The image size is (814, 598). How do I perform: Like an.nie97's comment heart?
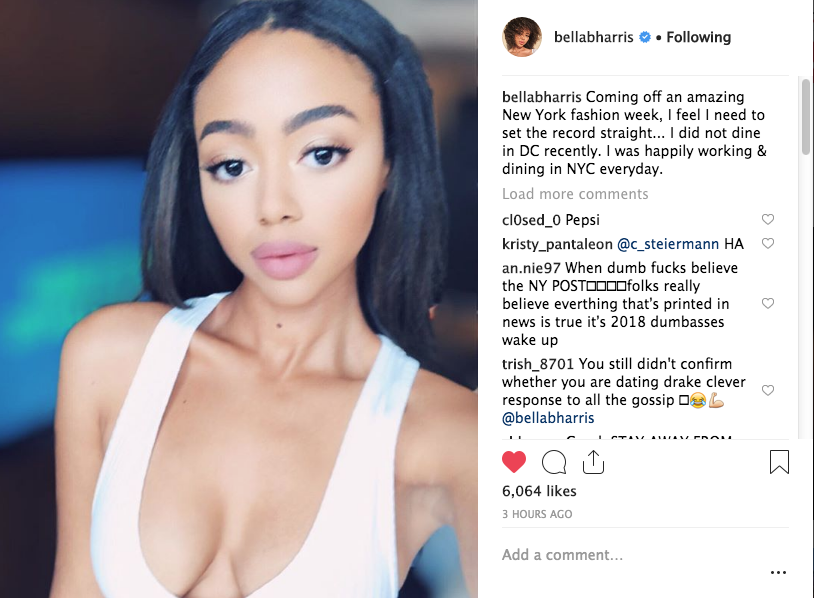[x=768, y=303]
